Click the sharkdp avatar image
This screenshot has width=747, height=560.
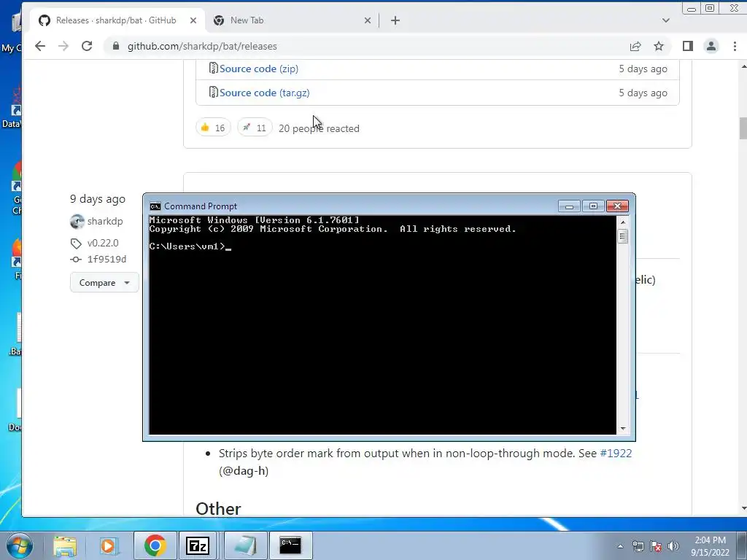[77, 222]
